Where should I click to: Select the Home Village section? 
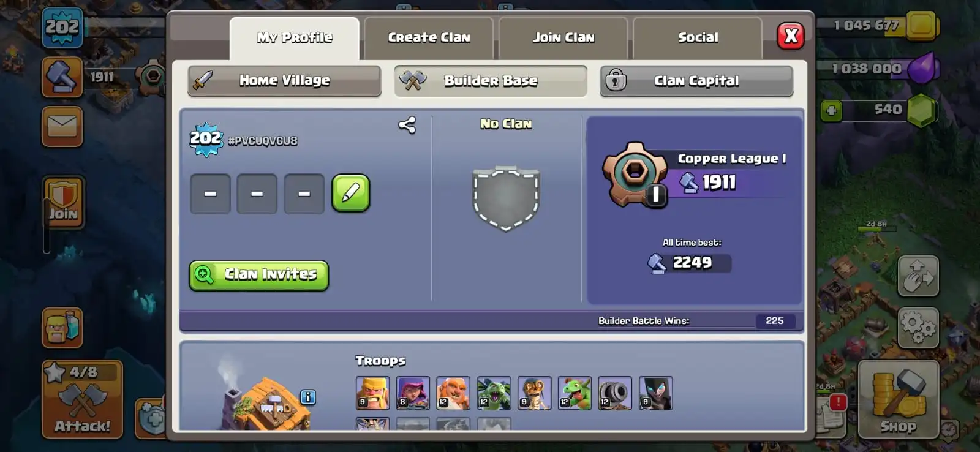point(284,81)
